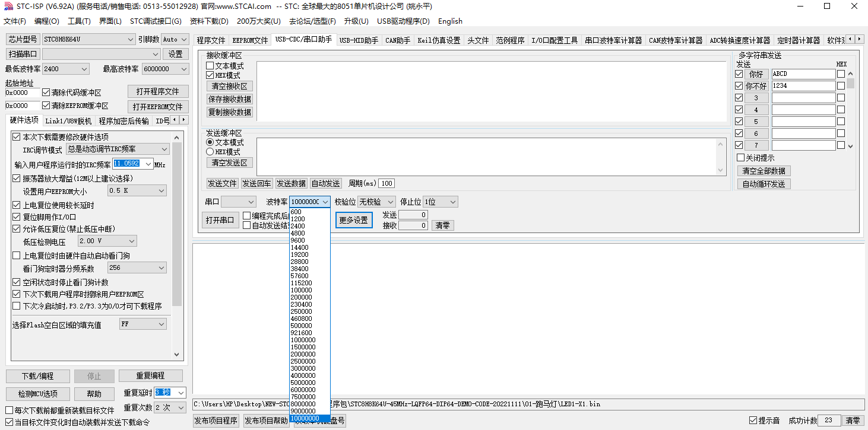This screenshot has width=868, height=430.
Task: Click the STC-ISP app icon in title bar
Action: (x=7, y=7)
